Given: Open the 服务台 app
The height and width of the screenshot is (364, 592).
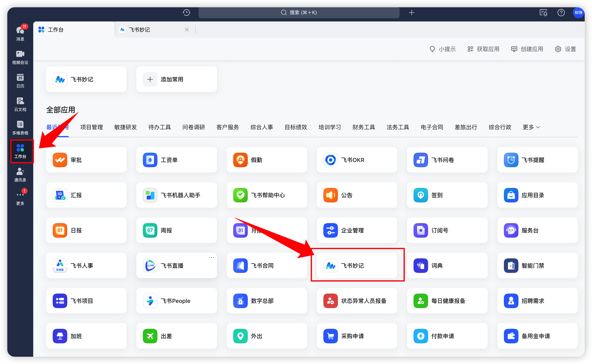Looking at the screenshot, I should pos(537,230).
